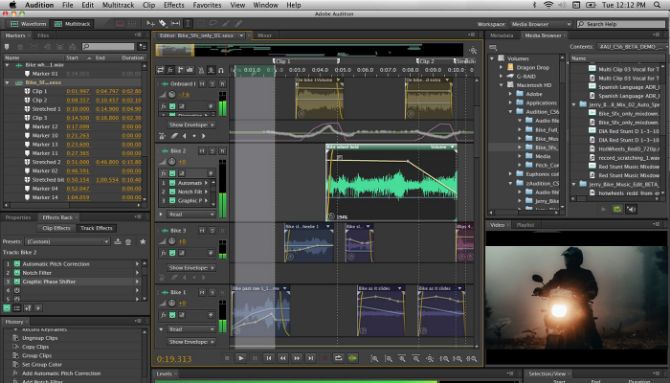
Task: Open Read automation mode dropdown on Bike 1
Action: [x=191, y=329]
